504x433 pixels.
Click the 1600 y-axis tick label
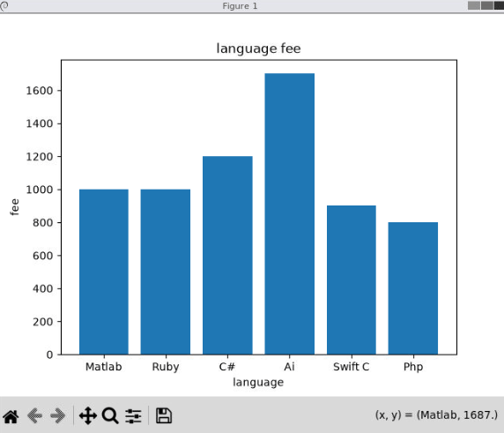tap(40, 91)
